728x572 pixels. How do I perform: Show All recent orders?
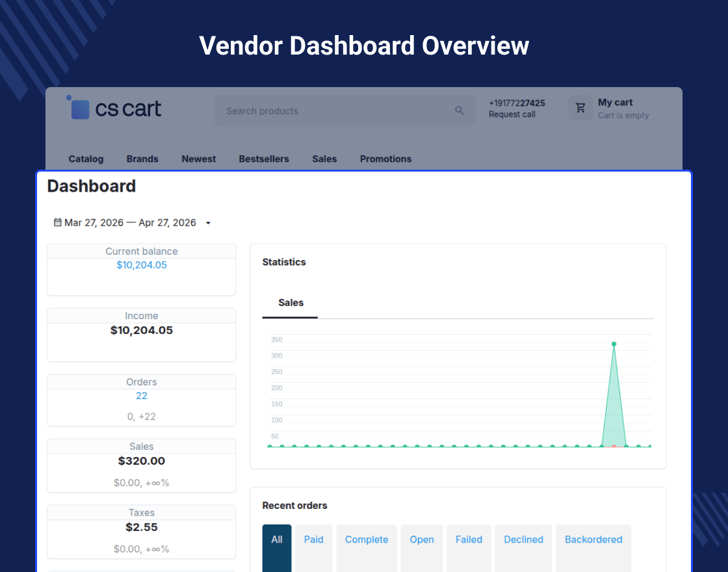click(x=277, y=548)
